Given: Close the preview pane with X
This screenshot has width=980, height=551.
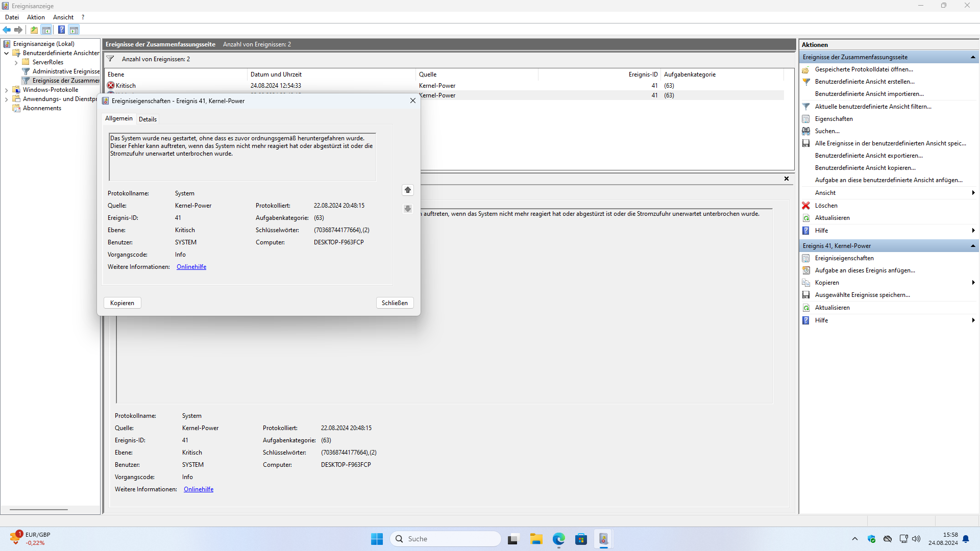Looking at the screenshot, I should [786, 179].
